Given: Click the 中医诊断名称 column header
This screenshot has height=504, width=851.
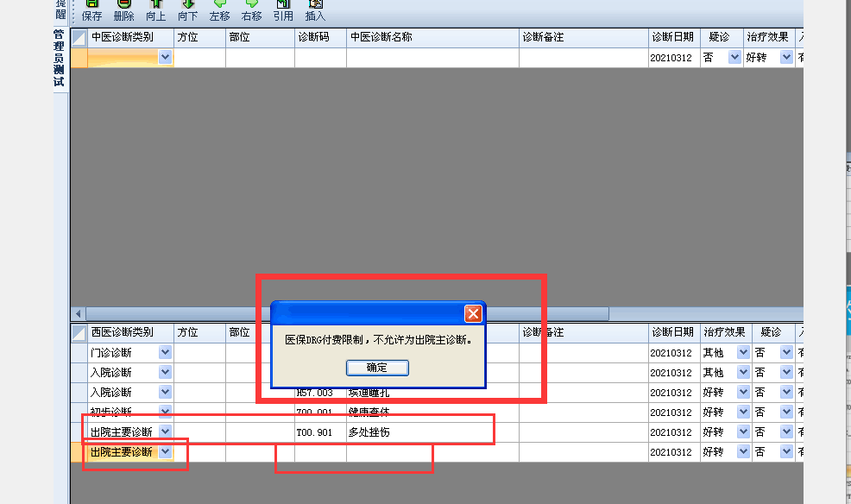Looking at the screenshot, I should point(432,37).
